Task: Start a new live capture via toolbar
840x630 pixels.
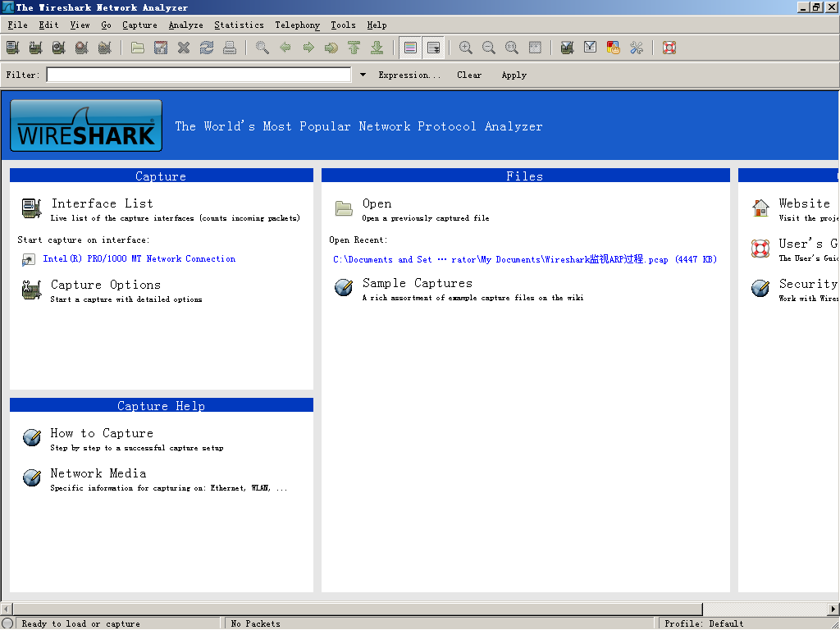Action: (x=59, y=48)
